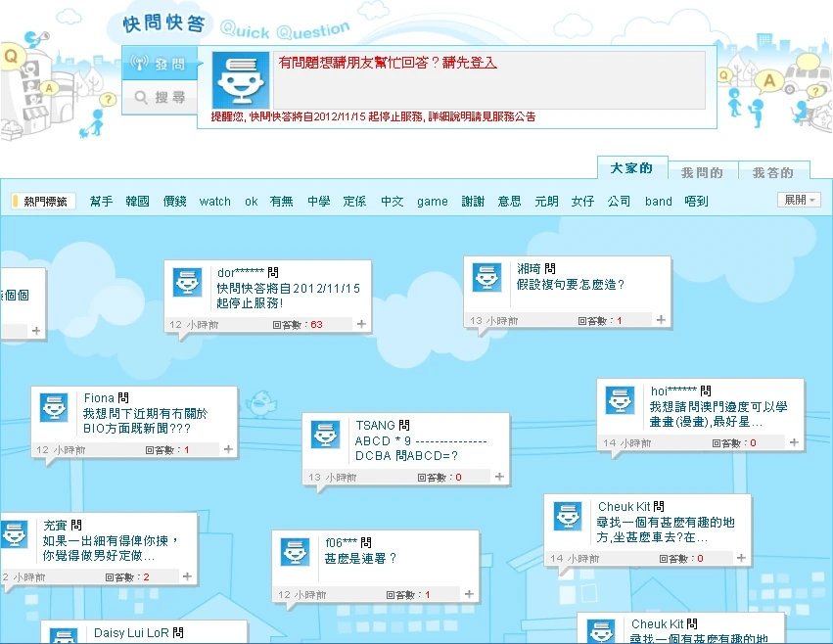The width and height of the screenshot is (833, 644).
Task: Click the 快問快答 Quick Question logo
Action: coord(163,23)
